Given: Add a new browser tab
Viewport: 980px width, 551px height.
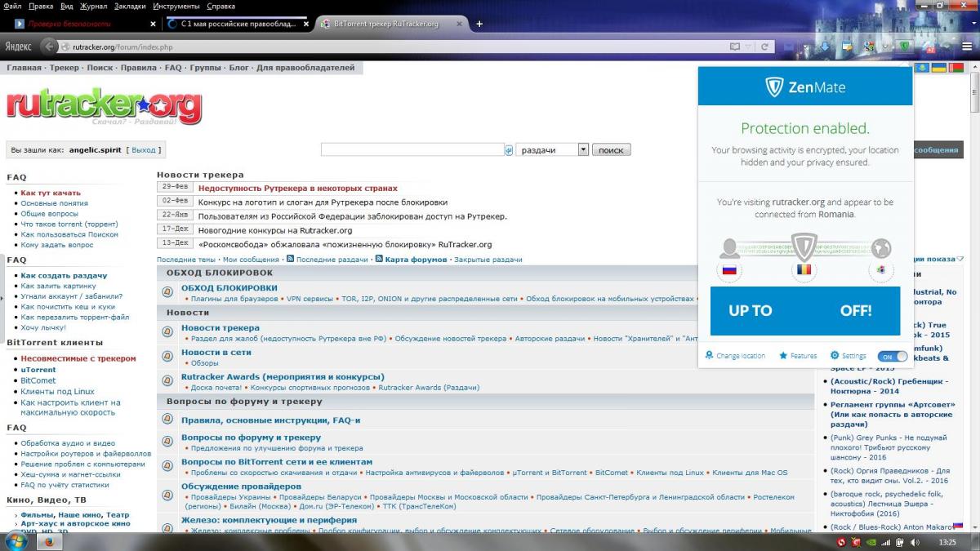Looking at the screenshot, I should pos(479,24).
